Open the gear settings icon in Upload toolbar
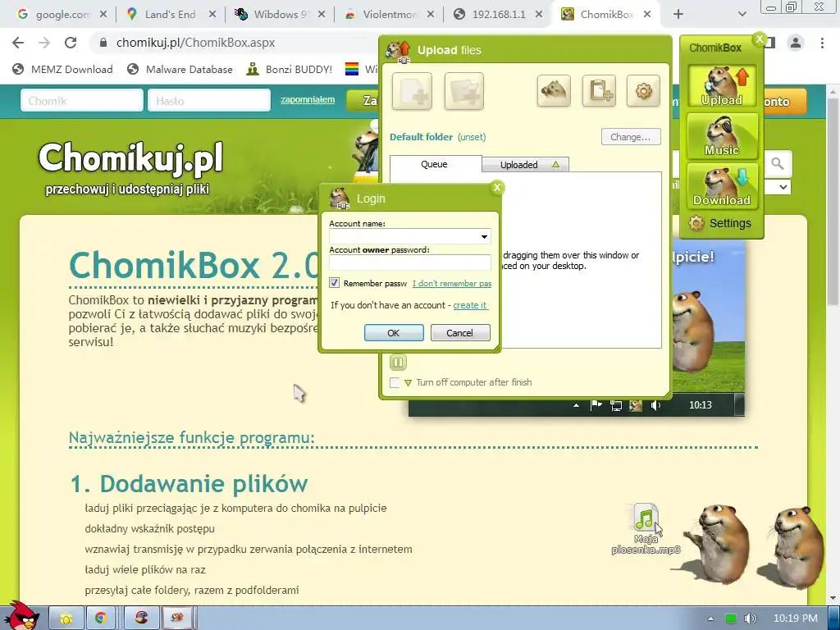This screenshot has height=630, width=840. [x=643, y=90]
